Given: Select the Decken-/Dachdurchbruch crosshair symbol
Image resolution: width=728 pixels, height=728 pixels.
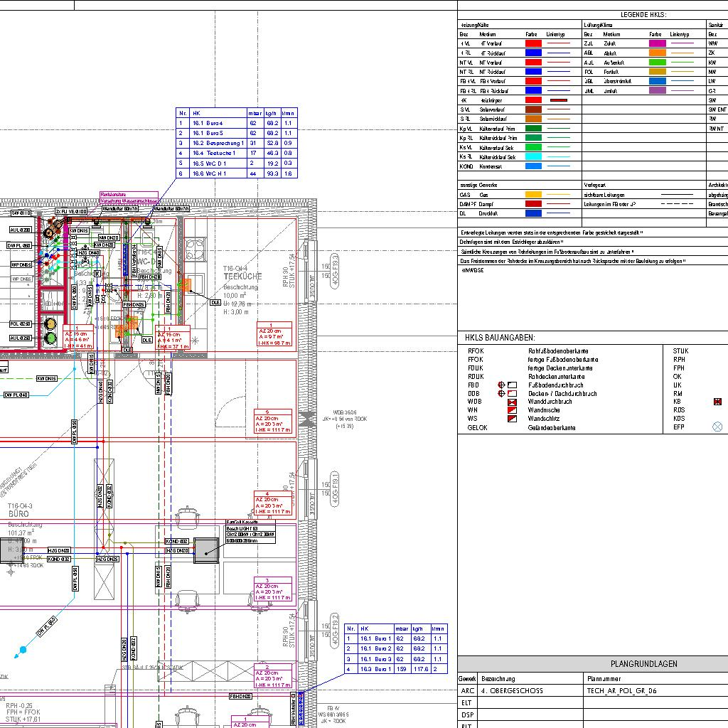Looking at the screenshot, I should [x=502, y=393].
